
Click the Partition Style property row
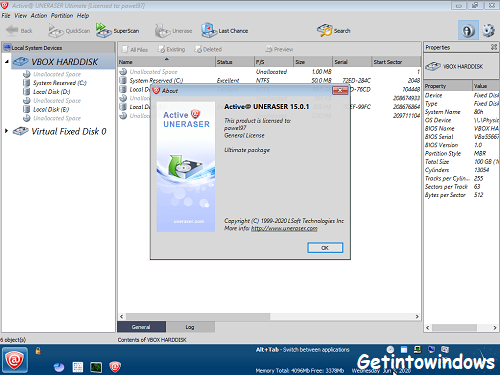(x=462, y=153)
